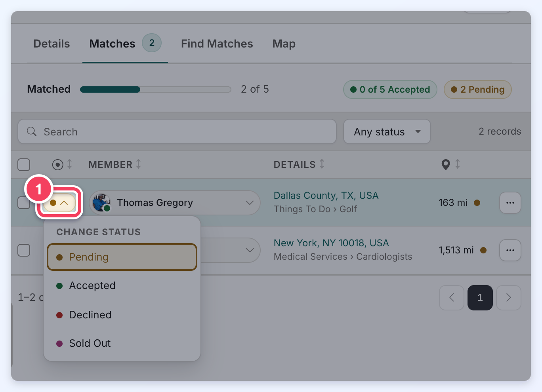Click Medical Services › Cardiologists text
Screen dimensions: 542x392
pyautogui.click(x=343, y=257)
